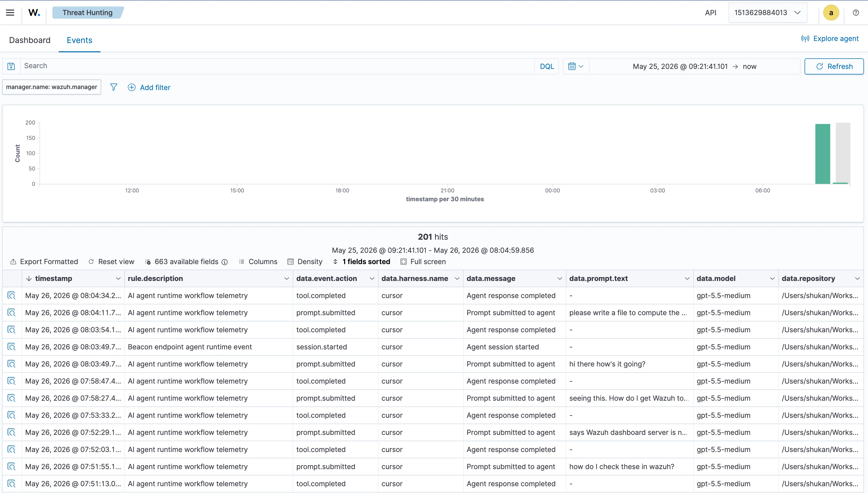Inspect event at 07:58:27 row
This screenshot has height=493, width=868.
pos(12,398)
